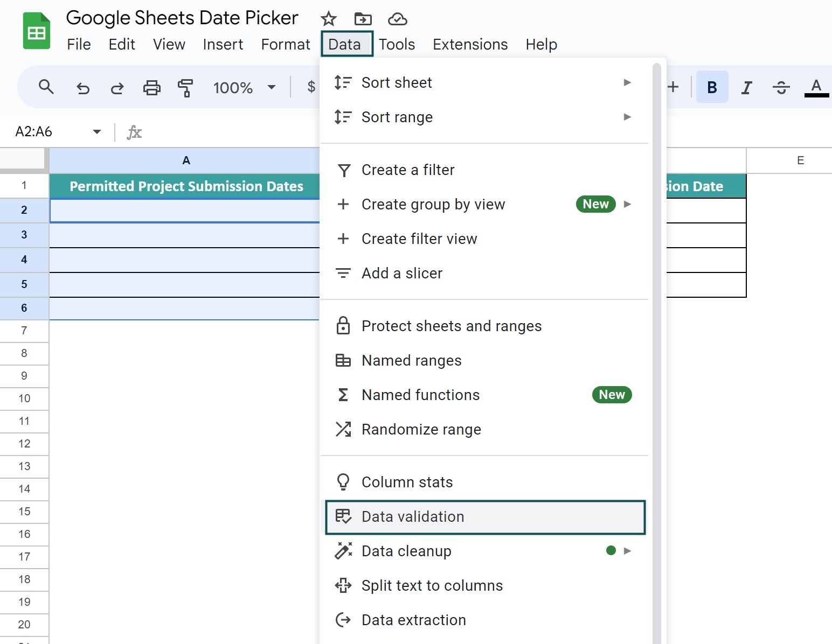Click the fx formula bar icon

(134, 132)
